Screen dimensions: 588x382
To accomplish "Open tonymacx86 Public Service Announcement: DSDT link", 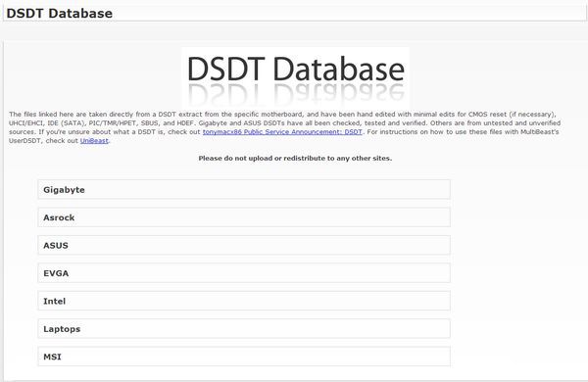I will point(282,132).
